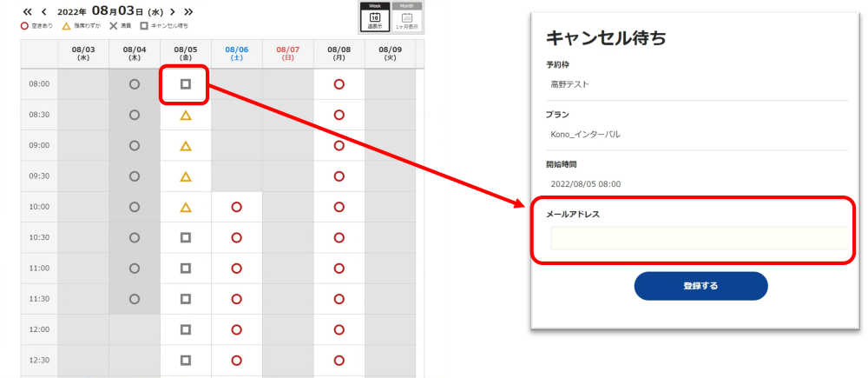Viewport: 868px width, 378px height.
Task: Select cancel-wait square at 08/05 12:00
Action: pyautogui.click(x=186, y=329)
